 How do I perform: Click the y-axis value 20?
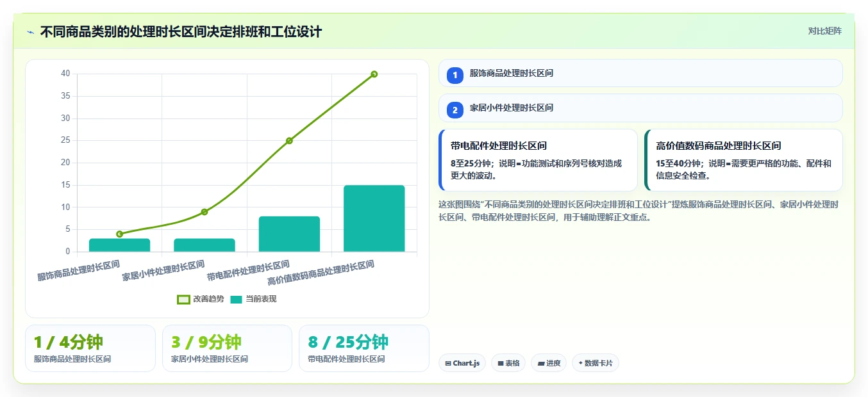[65, 163]
